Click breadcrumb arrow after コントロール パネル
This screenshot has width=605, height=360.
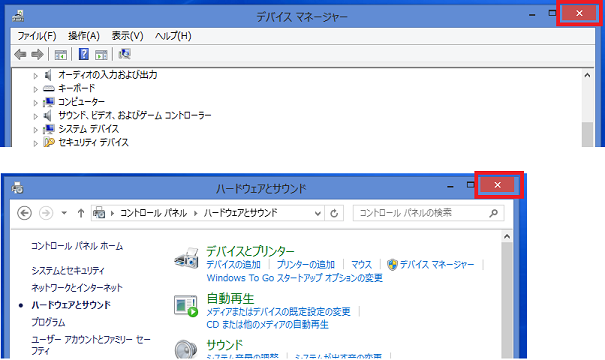[196, 213]
